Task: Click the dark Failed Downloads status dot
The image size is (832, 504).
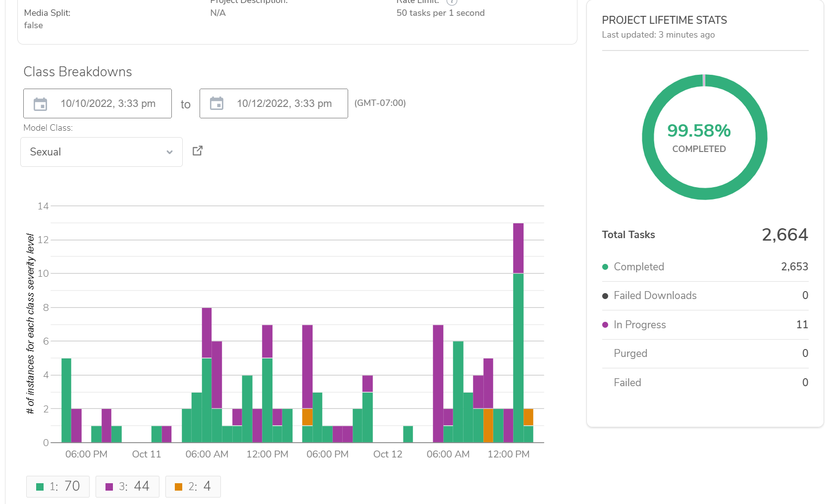Action: tap(605, 296)
